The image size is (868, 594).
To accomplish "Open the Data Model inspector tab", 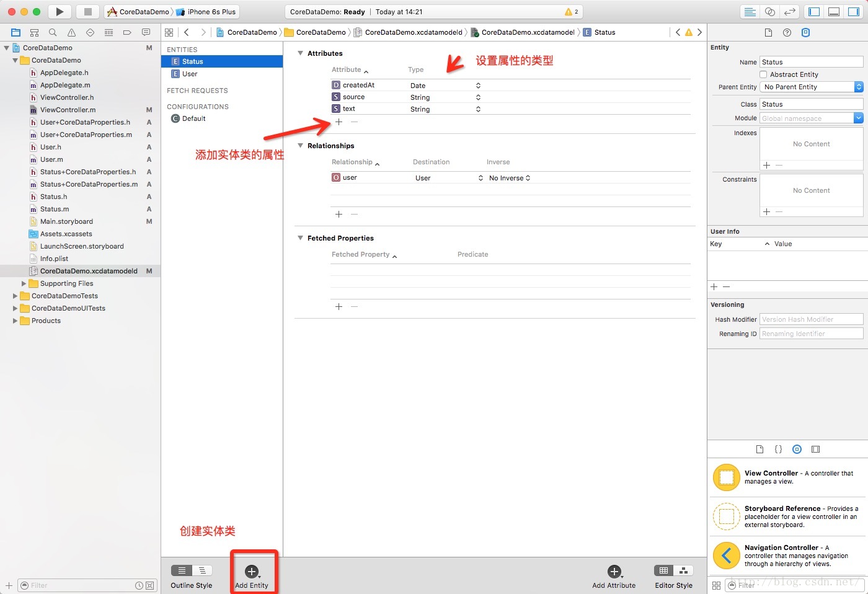I will tap(805, 33).
